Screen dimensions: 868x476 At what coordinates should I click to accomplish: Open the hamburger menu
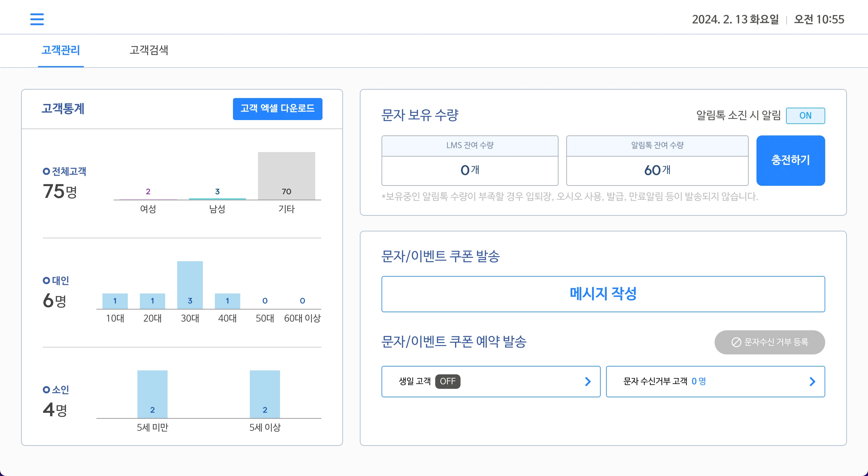pos(37,19)
